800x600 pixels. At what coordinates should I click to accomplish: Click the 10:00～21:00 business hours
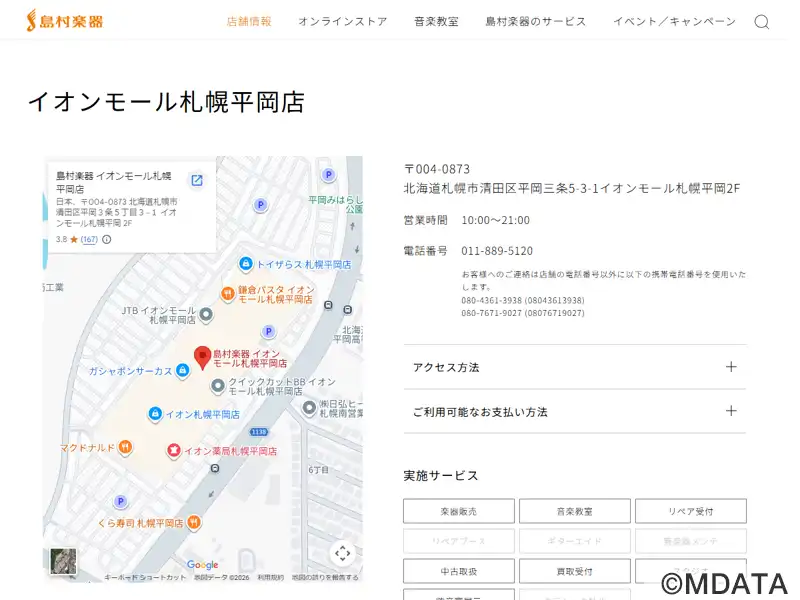[x=495, y=220]
